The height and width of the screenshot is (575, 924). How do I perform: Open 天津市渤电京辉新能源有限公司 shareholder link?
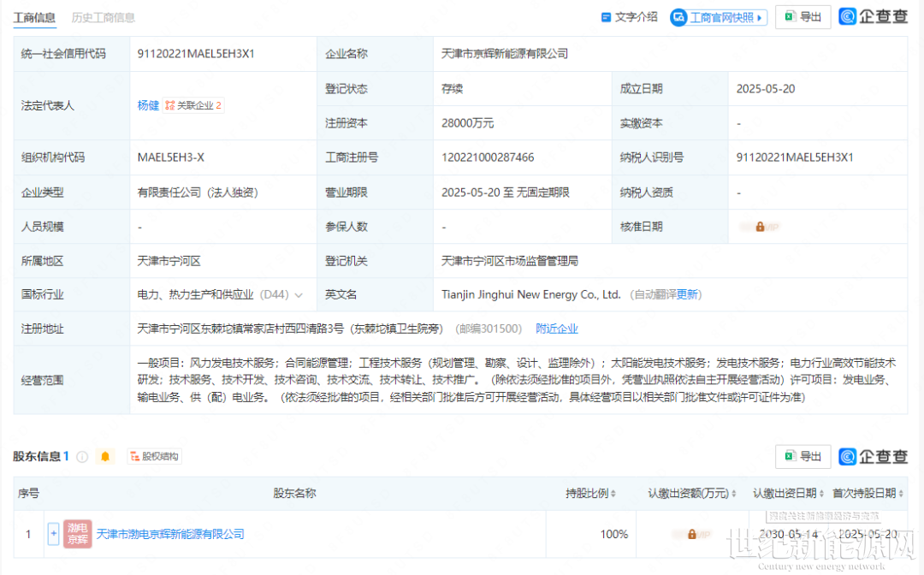170,534
